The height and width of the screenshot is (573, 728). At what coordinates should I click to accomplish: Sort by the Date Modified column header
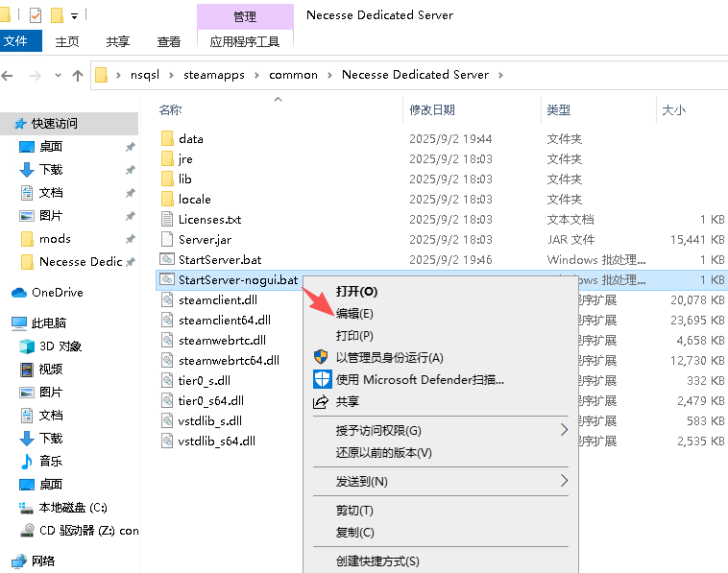point(432,110)
